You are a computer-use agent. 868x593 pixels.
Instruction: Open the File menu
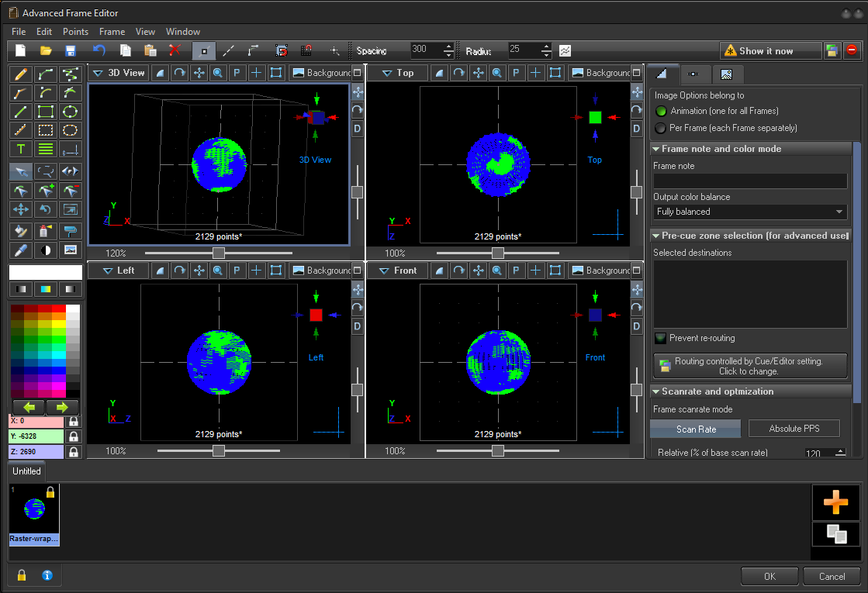tap(19, 32)
